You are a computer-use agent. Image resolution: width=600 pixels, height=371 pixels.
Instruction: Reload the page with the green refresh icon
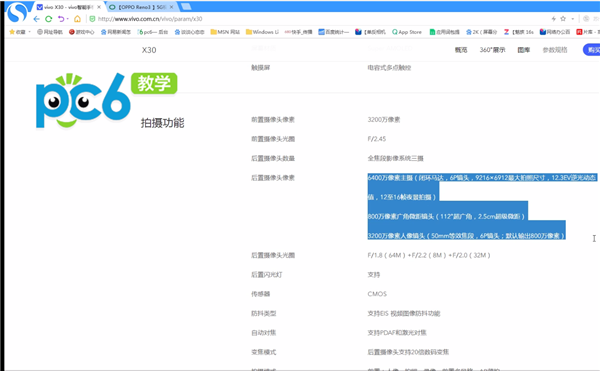point(49,19)
